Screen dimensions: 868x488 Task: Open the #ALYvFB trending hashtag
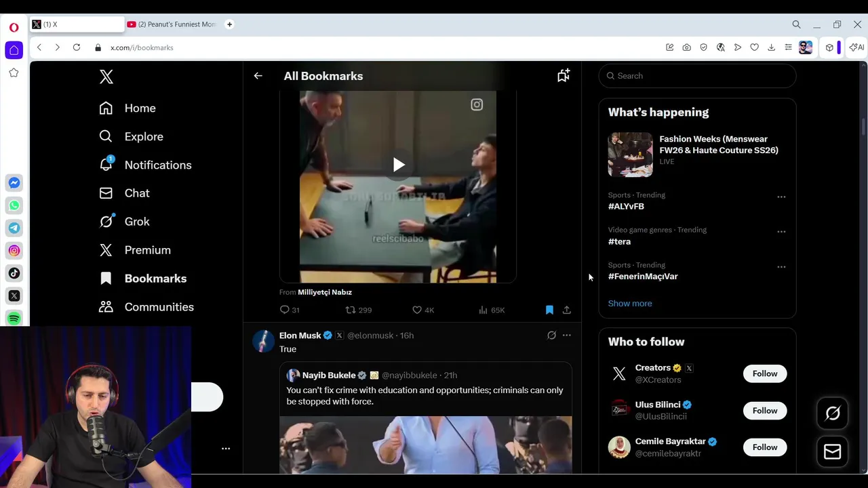coord(626,207)
